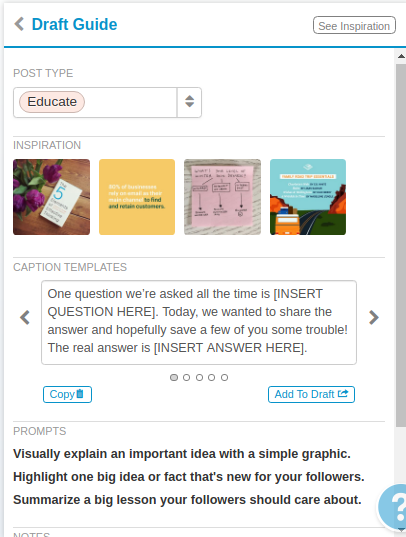Click the Educate post type tag

click(52, 102)
